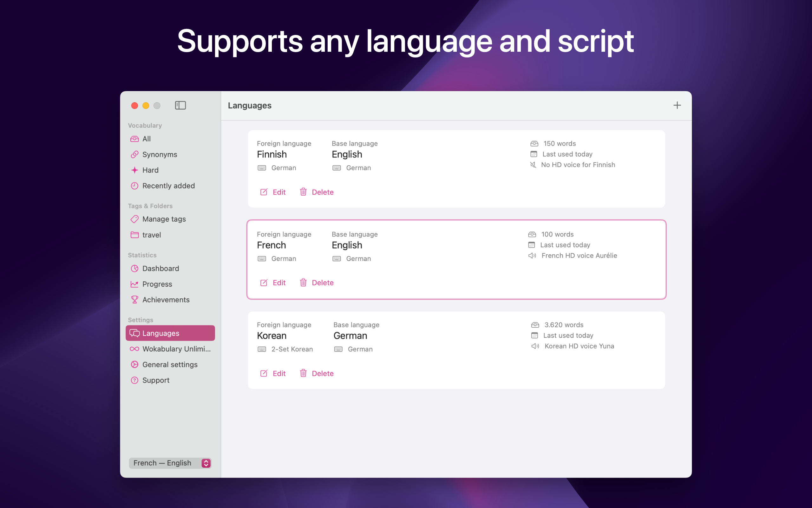Image resolution: width=812 pixels, height=508 pixels.
Task: Click the speaker icon for French HD voice
Action: point(532,256)
